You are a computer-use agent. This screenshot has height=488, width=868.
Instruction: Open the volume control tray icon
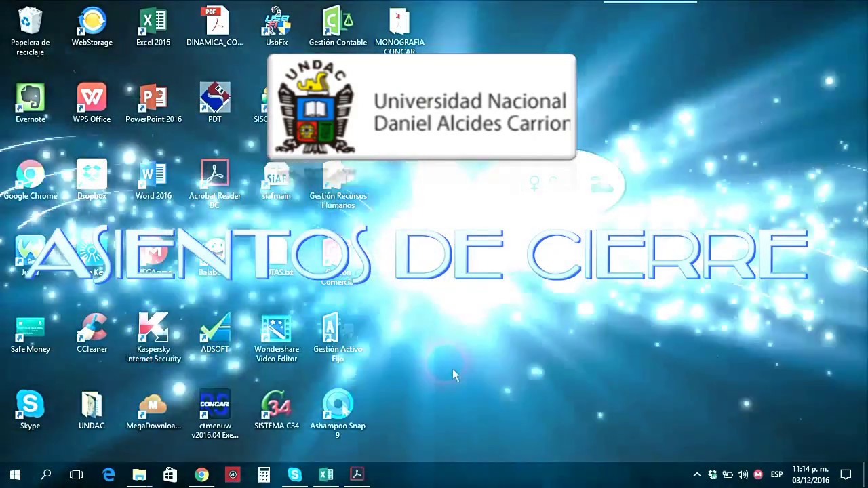point(743,474)
